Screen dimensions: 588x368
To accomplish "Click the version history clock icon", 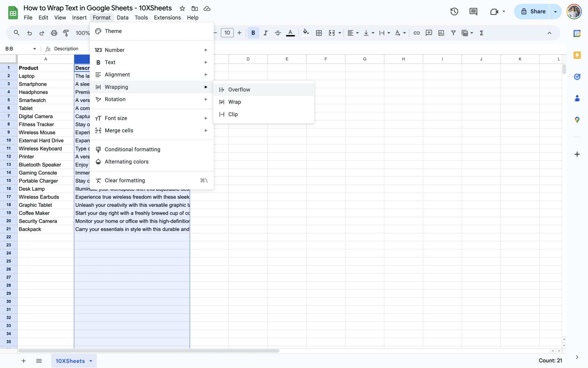I will coord(454,11).
